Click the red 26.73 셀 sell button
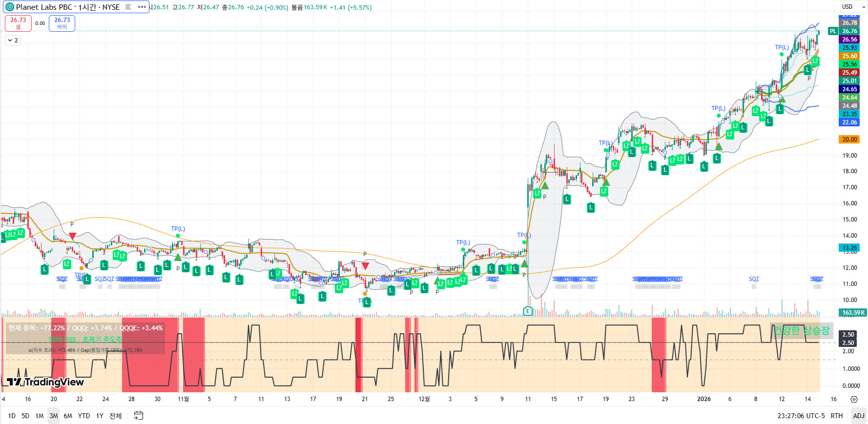 18,23
